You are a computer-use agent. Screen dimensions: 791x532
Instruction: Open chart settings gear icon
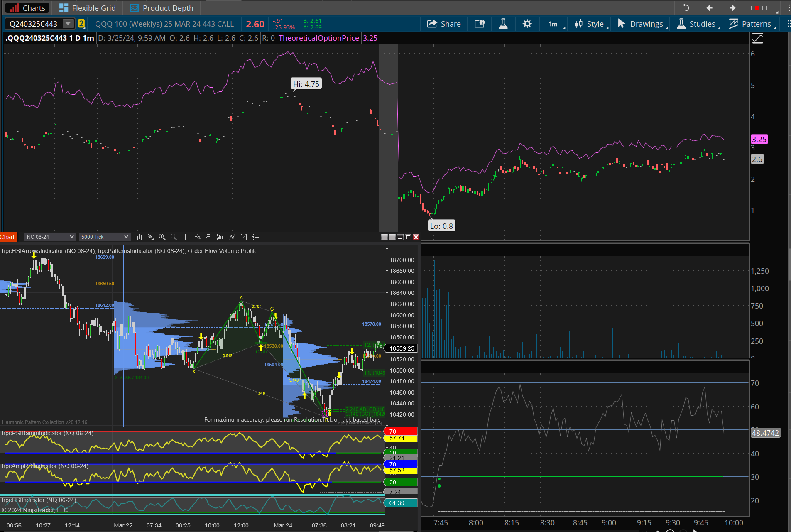coord(527,24)
